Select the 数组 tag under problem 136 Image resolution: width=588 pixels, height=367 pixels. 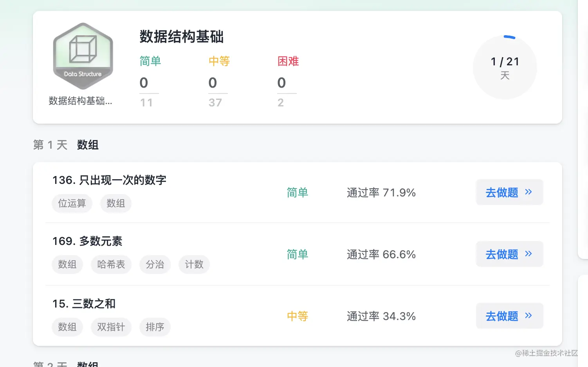click(116, 203)
